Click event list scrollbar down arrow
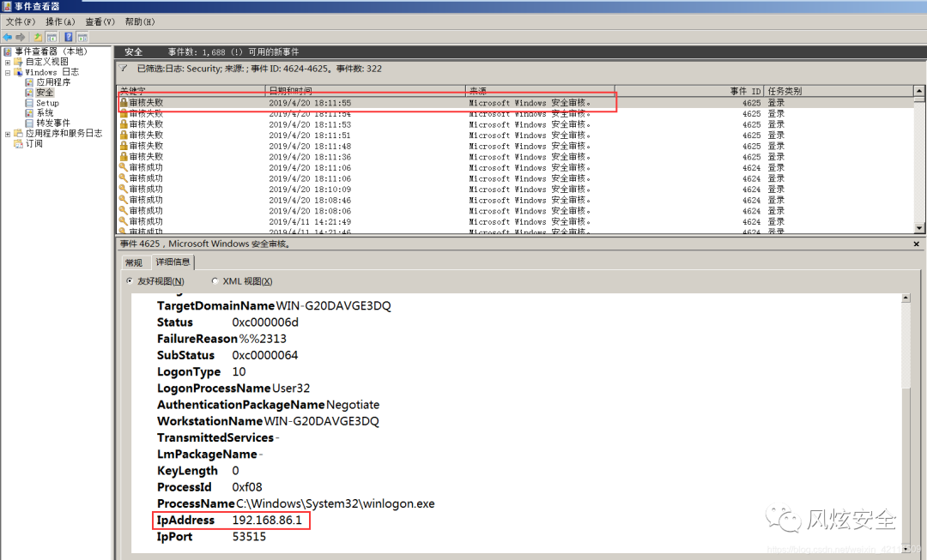 click(x=919, y=228)
